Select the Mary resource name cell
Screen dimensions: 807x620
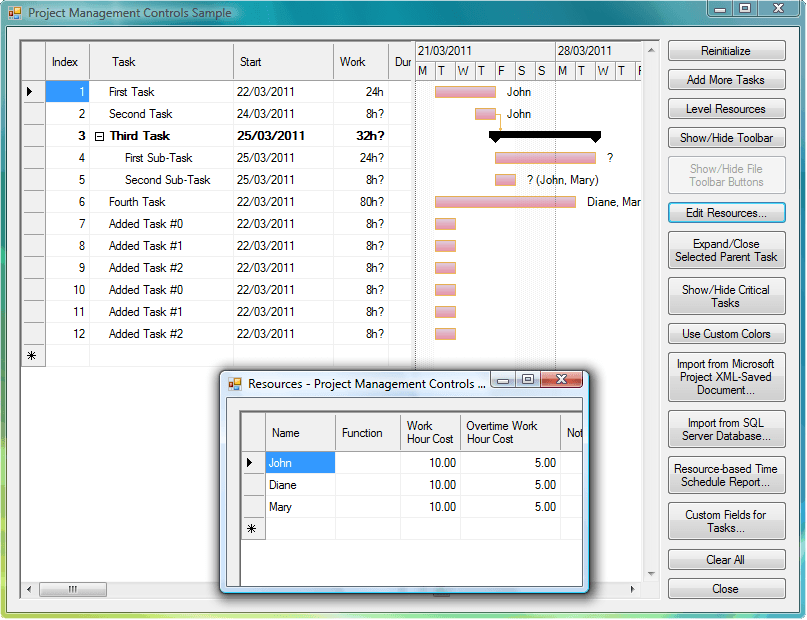[x=300, y=507]
